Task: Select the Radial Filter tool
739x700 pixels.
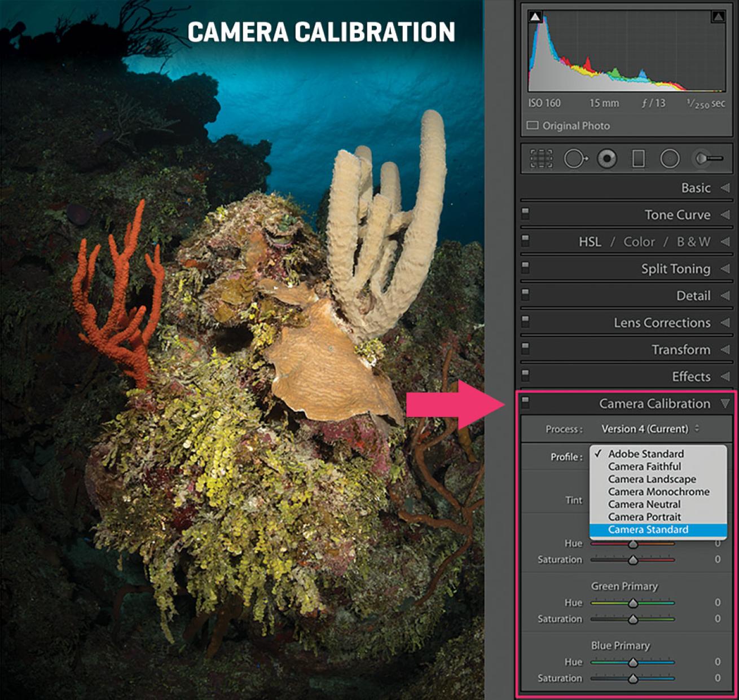Action: click(x=670, y=159)
